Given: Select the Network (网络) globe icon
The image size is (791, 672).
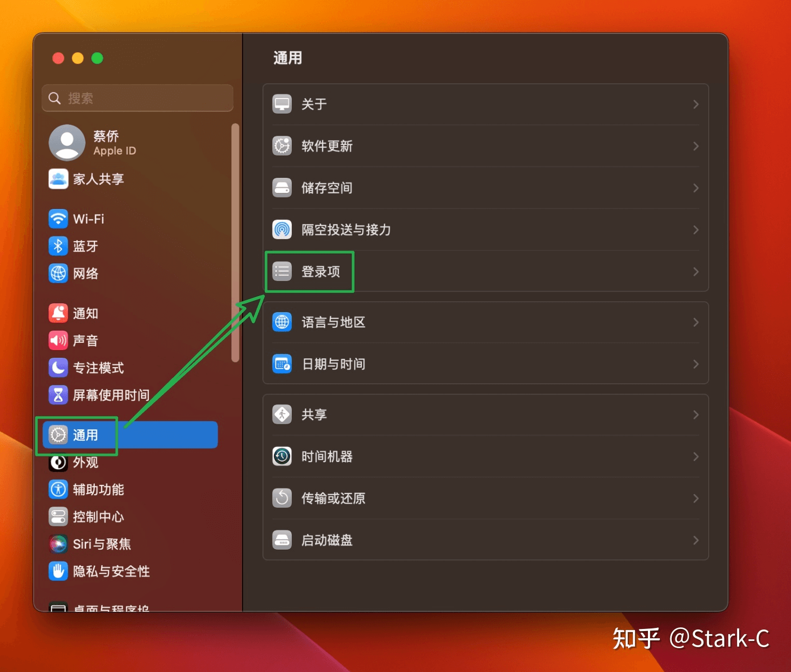Looking at the screenshot, I should 58,273.
